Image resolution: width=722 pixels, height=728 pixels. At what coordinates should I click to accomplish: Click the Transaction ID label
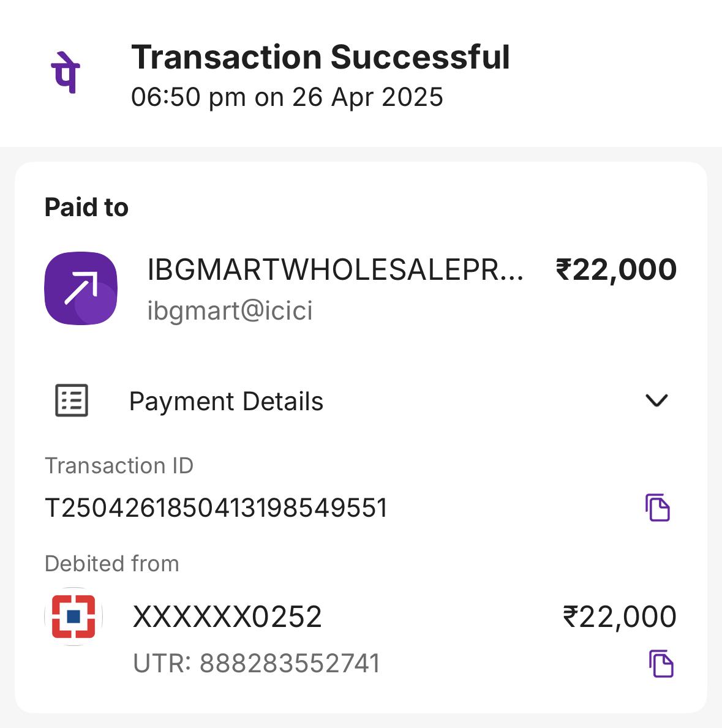coord(119,465)
